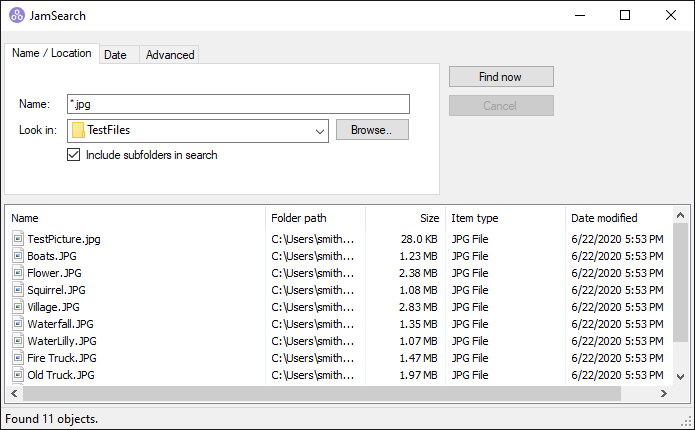Click the icon for Squirrel.JPG
Screen dimensions: 695x430
(18, 290)
